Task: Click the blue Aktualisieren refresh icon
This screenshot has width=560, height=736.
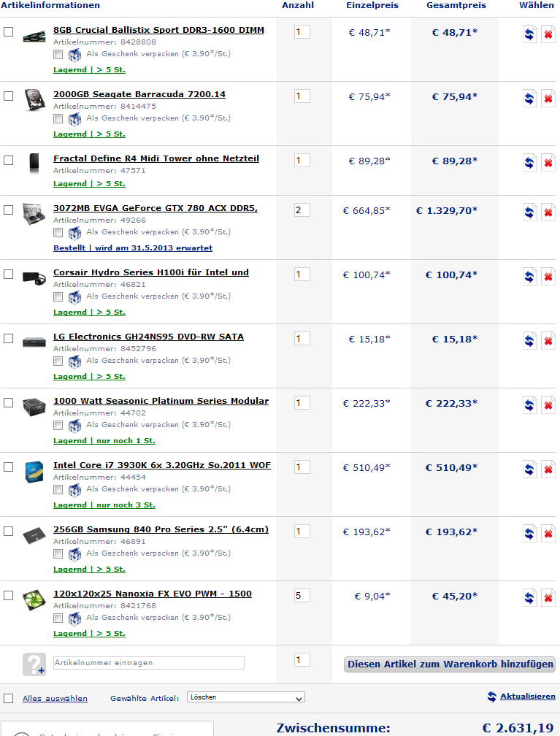Action: tap(492, 697)
